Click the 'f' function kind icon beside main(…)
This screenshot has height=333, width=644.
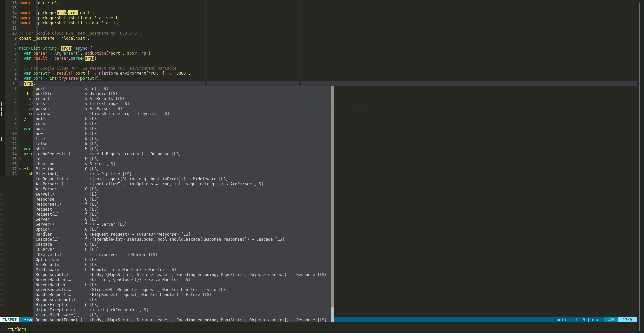[87, 113]
